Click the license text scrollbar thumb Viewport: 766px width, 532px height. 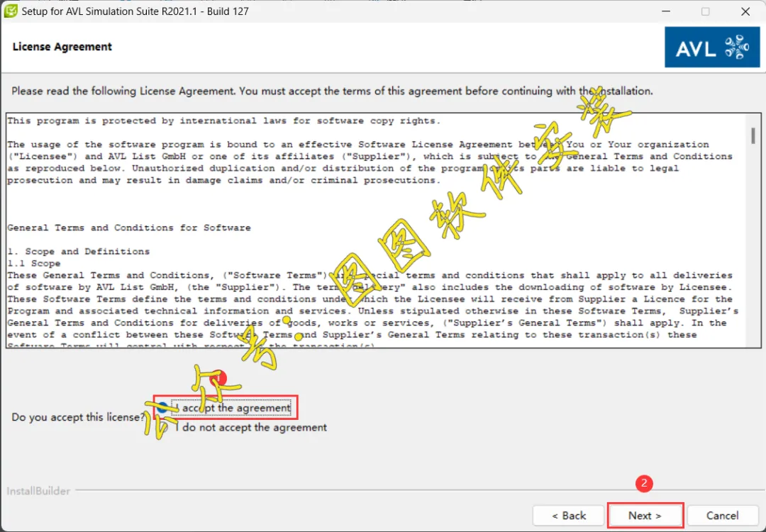[753, 135]
